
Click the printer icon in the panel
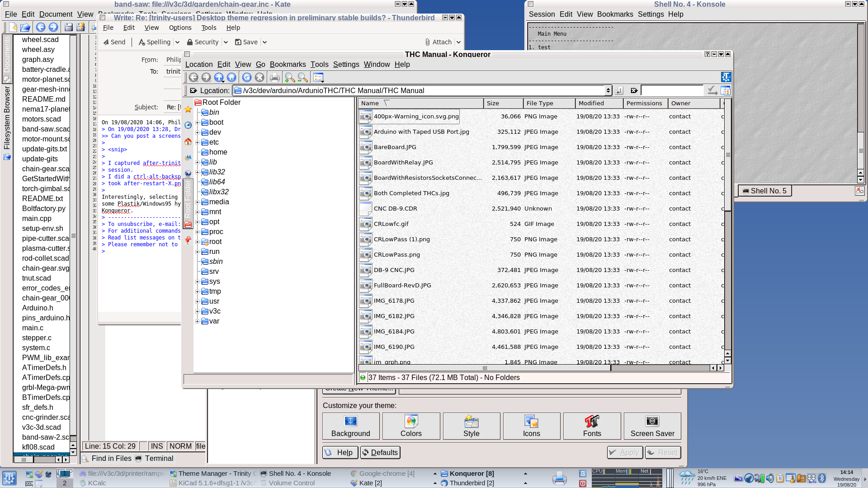click(x=559, y=478)
